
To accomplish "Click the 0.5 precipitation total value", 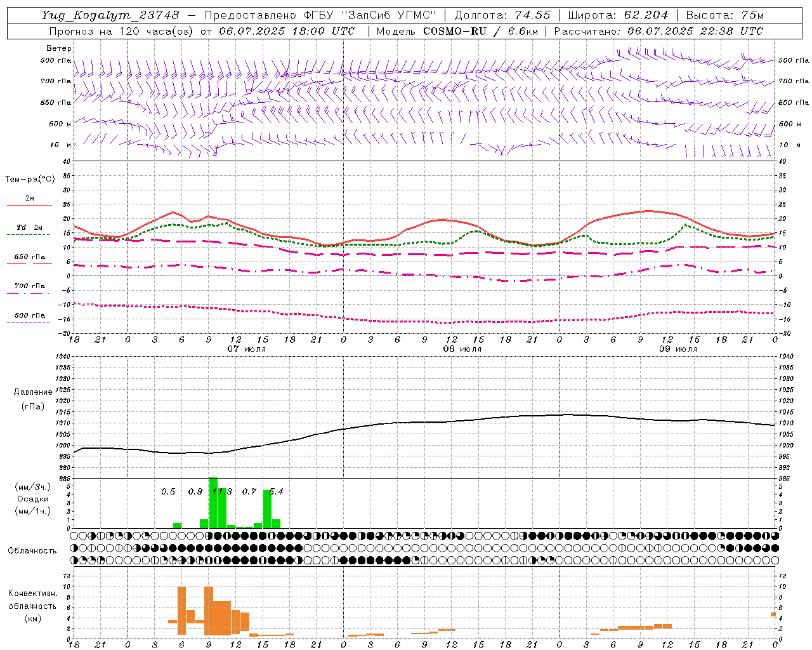I will pyautogui.click(x=168, y=491).
